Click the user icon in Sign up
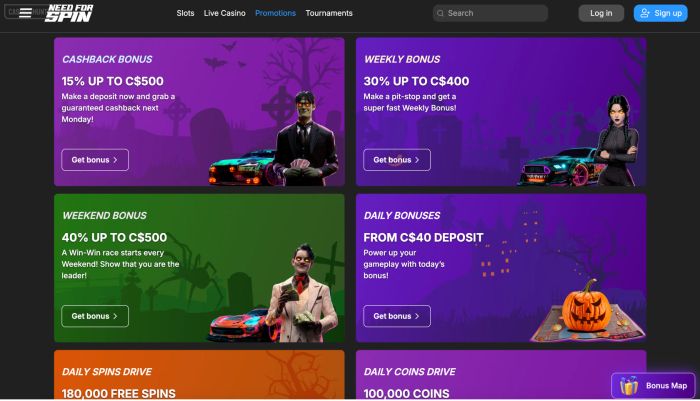 (x=644, y=13)
